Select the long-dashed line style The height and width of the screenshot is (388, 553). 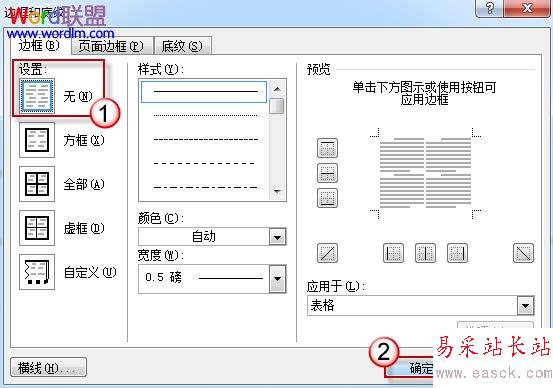205,163
